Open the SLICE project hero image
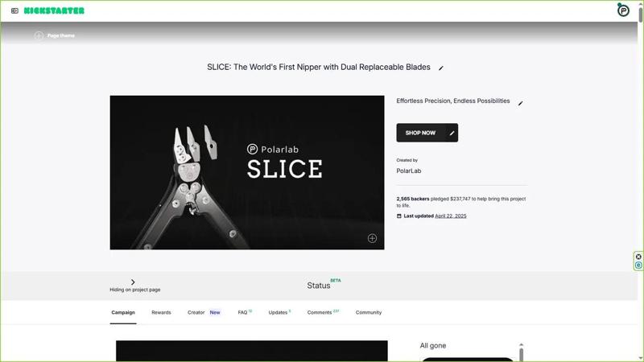This screenshot has width=644, height=362. [x=247, y=172]
